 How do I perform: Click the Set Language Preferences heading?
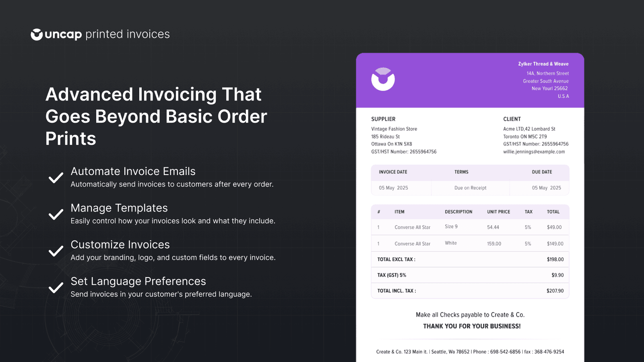pos(138,281)
